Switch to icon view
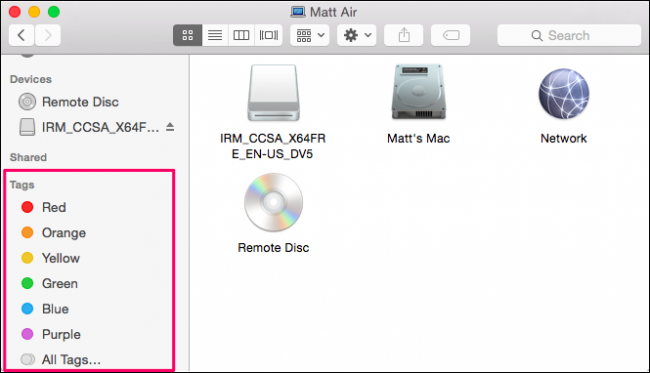This screenshot has width=650, height=373. click(x=188, y=35)
